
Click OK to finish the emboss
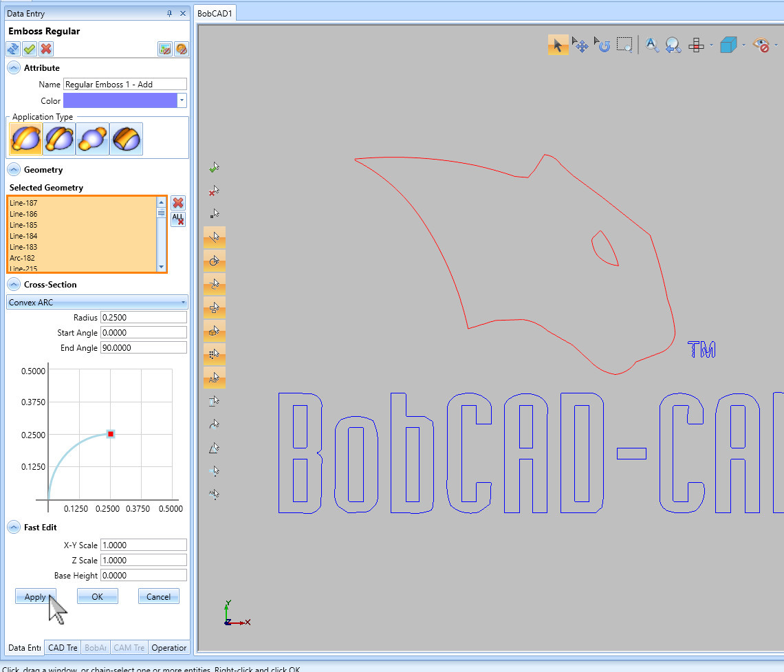click(x=97, y=596)
